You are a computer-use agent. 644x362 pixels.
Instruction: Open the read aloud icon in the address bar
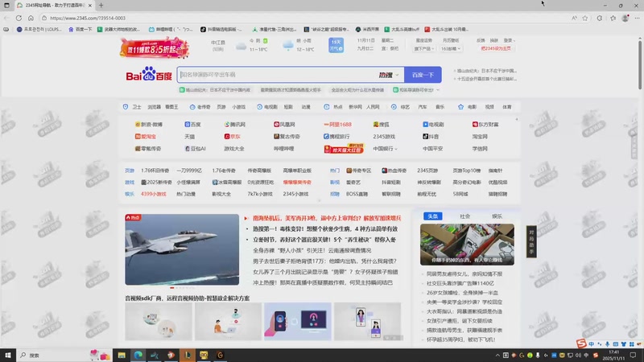click(x=574, y=18)
